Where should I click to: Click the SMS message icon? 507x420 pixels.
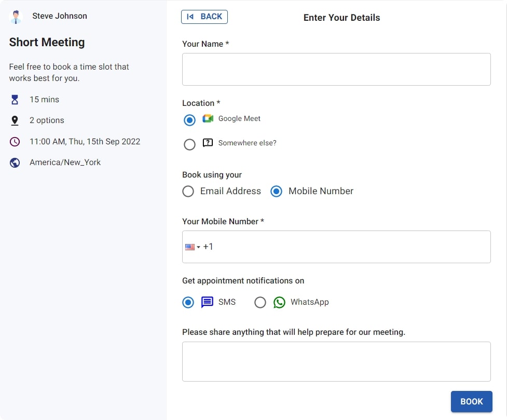(207, 302)
